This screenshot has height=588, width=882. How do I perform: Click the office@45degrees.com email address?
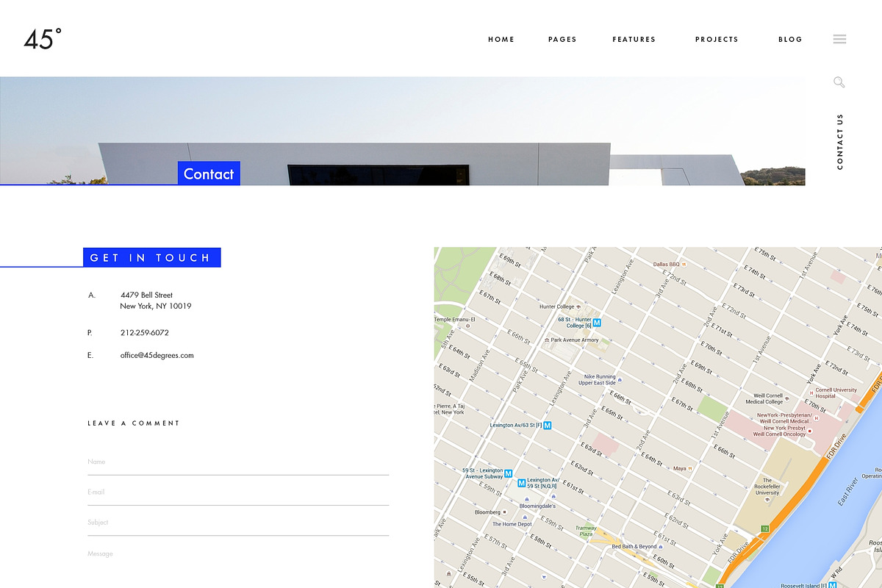tap(157, 356)
